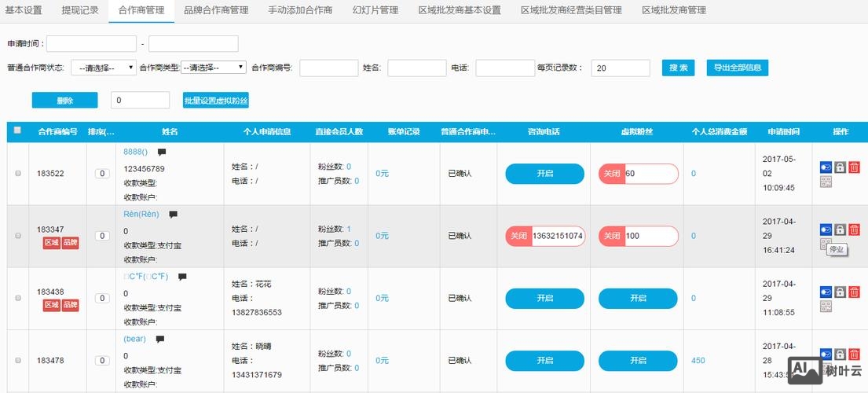Viewport: 868px width, 393px height.
Task: Select the 手动添加合作商 tab
Action: (300, 10)
